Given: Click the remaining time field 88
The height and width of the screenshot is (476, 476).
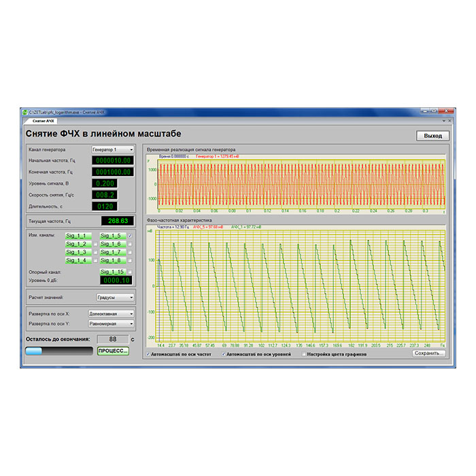Looking at the screenshot, I should tap(113, 339).
